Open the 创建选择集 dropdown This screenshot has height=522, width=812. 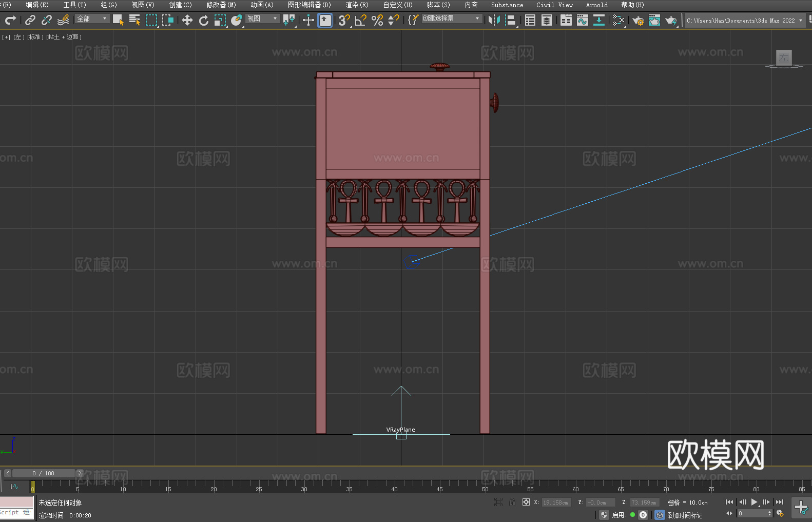point(452,18)
